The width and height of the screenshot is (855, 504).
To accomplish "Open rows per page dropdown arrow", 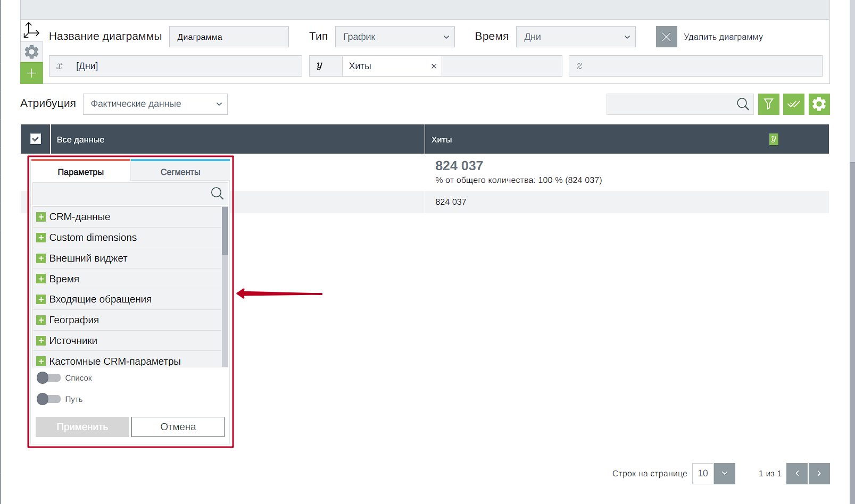I will pyautogui.click(x=725, y=473).
